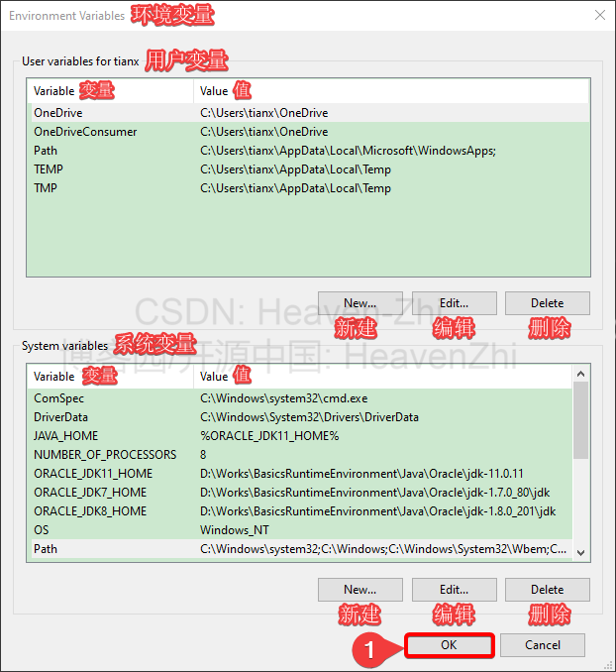Select the ComSpec system variable
616x672 pixels.
(299, 398)
